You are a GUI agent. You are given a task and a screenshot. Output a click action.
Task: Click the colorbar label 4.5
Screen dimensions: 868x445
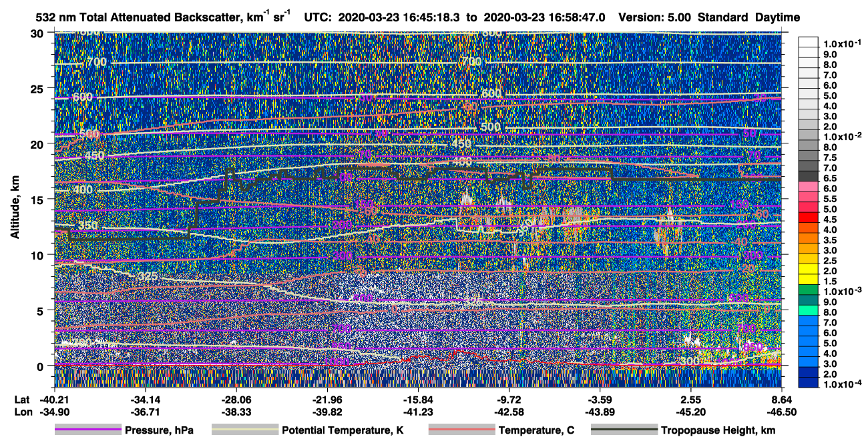pyautogui.click(x=829, y=219)
